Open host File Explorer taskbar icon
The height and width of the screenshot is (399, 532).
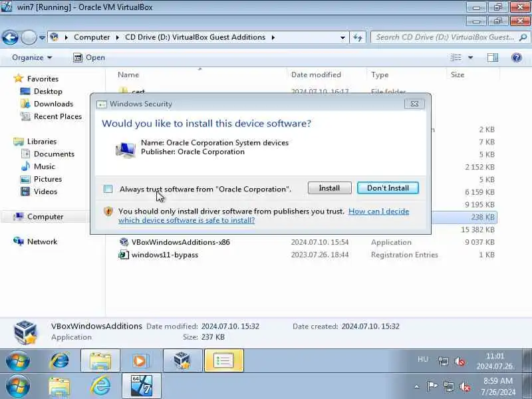coord(59,387)
